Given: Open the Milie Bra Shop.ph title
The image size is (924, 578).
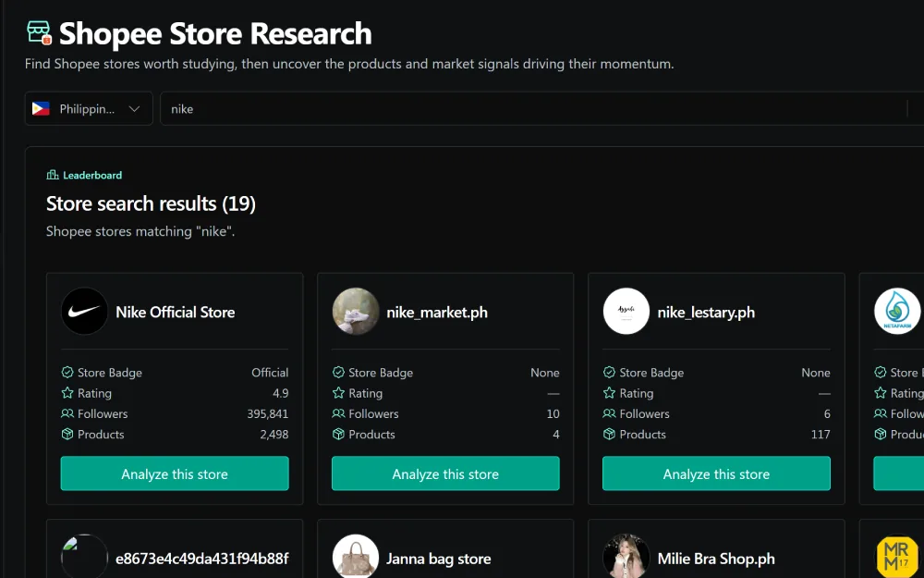Looking at the screenshot, I should pyautogui.click(x=717, y=559).
